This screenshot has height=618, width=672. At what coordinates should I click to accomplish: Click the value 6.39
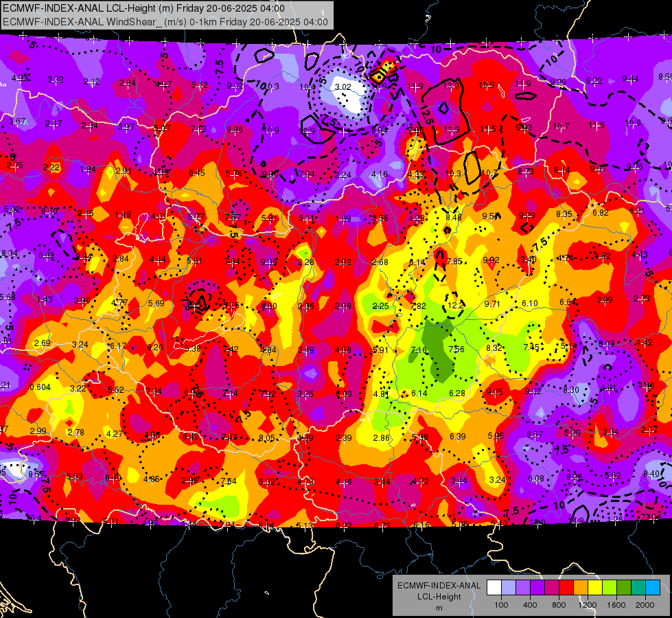[x=458, y=437]
